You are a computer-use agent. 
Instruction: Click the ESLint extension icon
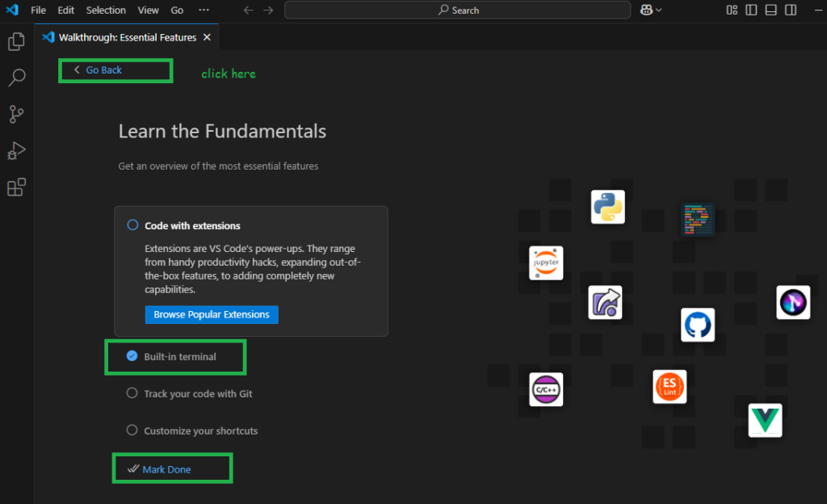coord(670,387)
